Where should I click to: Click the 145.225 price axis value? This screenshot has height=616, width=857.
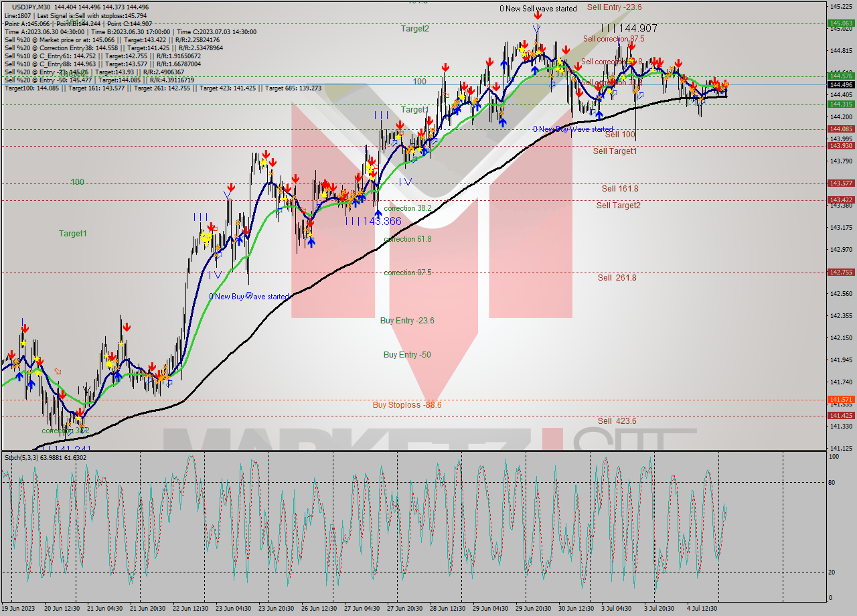click(841, 6)
